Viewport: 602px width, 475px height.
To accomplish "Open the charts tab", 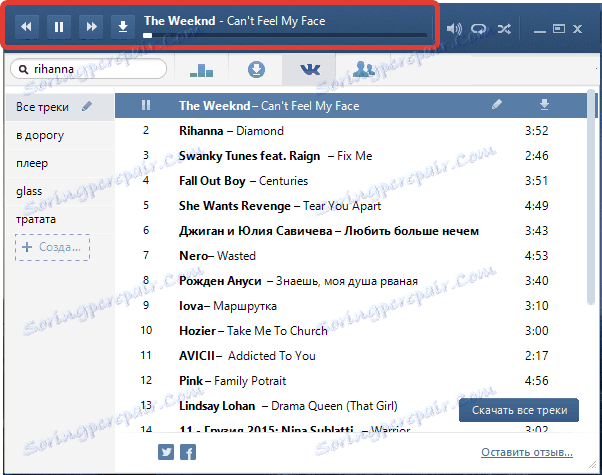I will pyautogui.click(x=202, y=70).
